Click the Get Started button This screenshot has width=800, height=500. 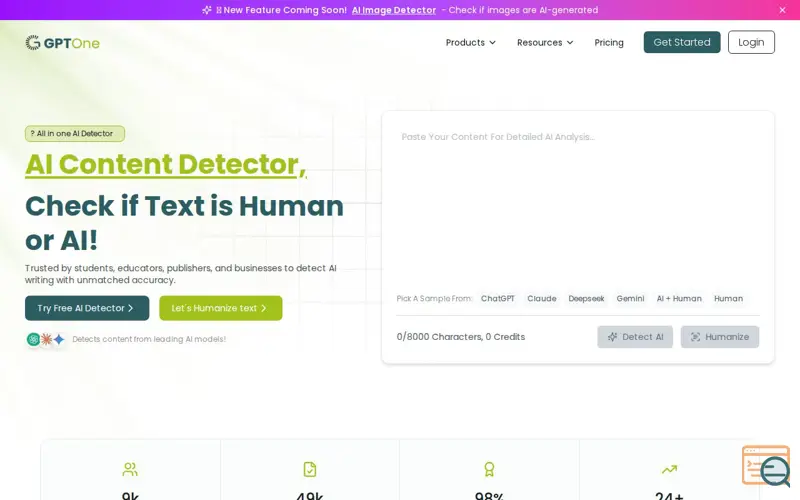(682, 42)
